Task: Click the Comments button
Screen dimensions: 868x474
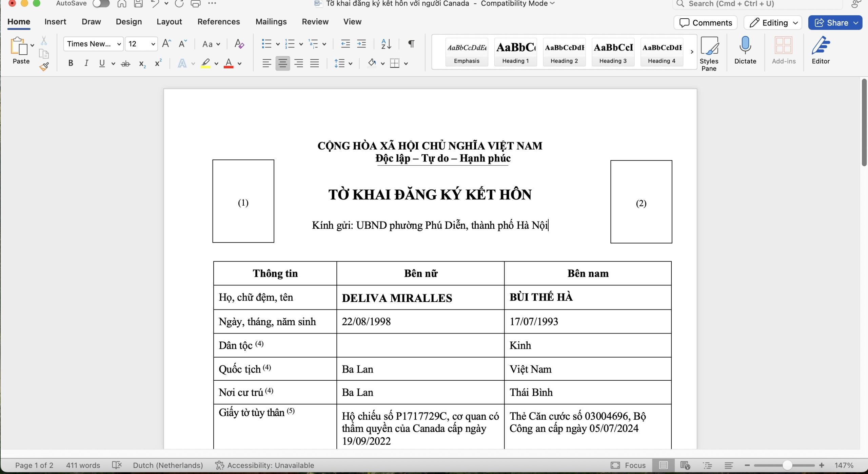Action: pos(706,23)
